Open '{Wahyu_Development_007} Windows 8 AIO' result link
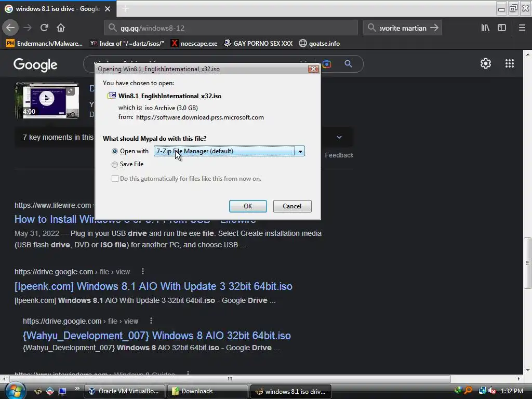Screen dimensions: 532x399 pos(157,335)
